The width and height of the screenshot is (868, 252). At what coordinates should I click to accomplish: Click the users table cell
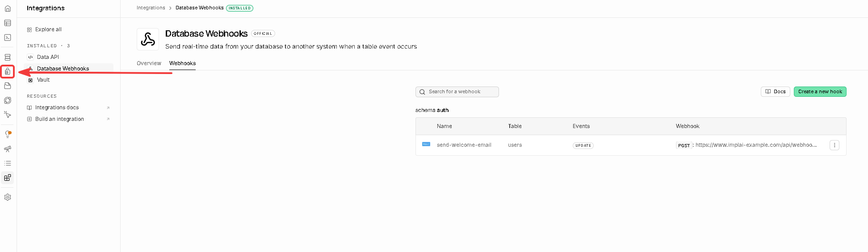pos(515,145)
